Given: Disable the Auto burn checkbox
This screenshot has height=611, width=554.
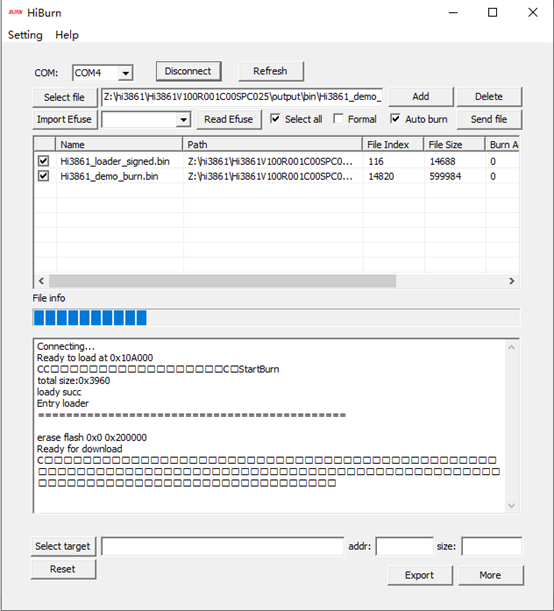Looking at the screenshot, I should point(395,119).
